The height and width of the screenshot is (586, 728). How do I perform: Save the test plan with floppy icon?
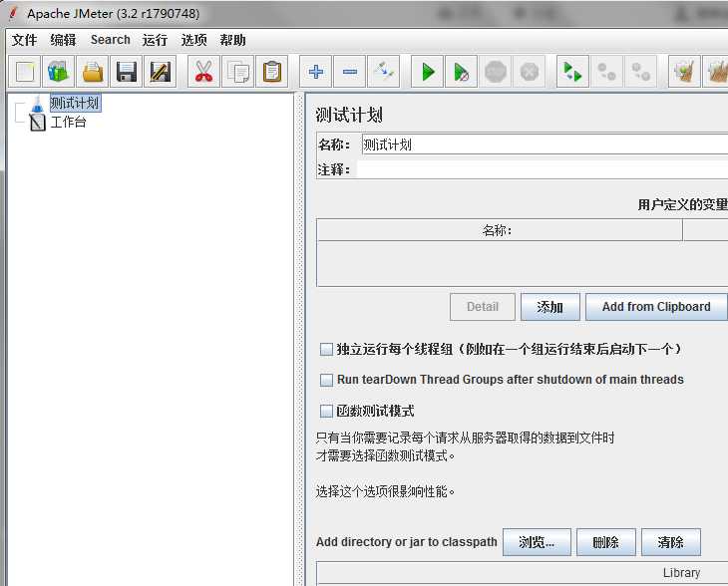(127, 72)
